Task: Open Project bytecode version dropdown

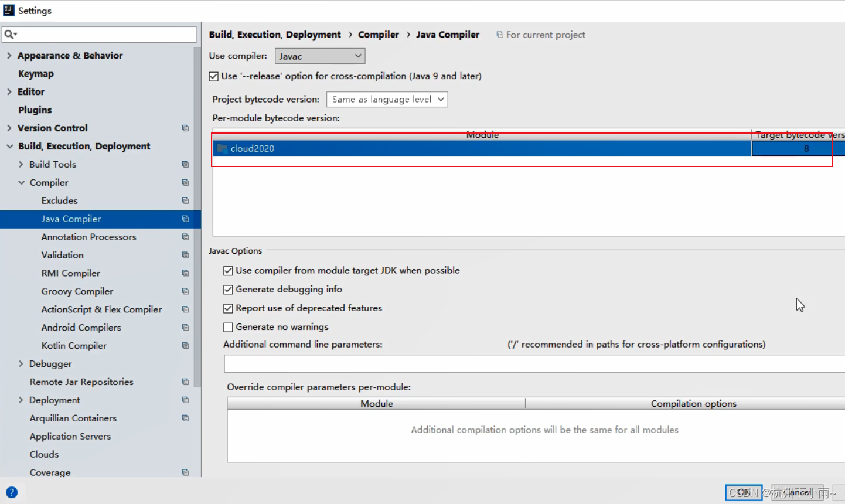Action: pos(387,100)
